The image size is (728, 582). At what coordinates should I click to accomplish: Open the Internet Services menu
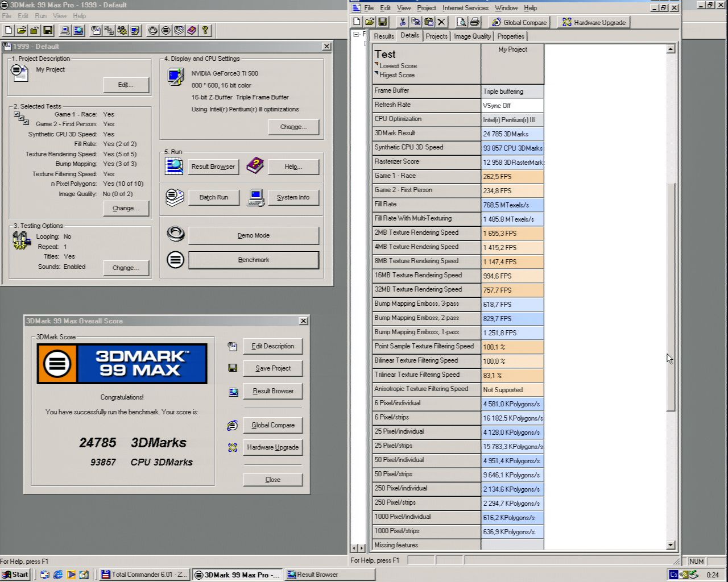(465, 8)
